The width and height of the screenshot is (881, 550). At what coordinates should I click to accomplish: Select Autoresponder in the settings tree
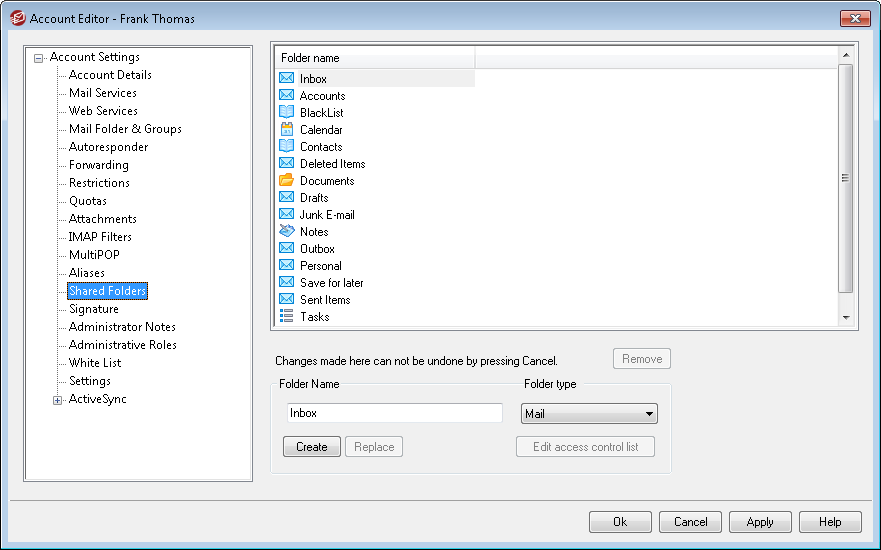[x=108, y=147]
